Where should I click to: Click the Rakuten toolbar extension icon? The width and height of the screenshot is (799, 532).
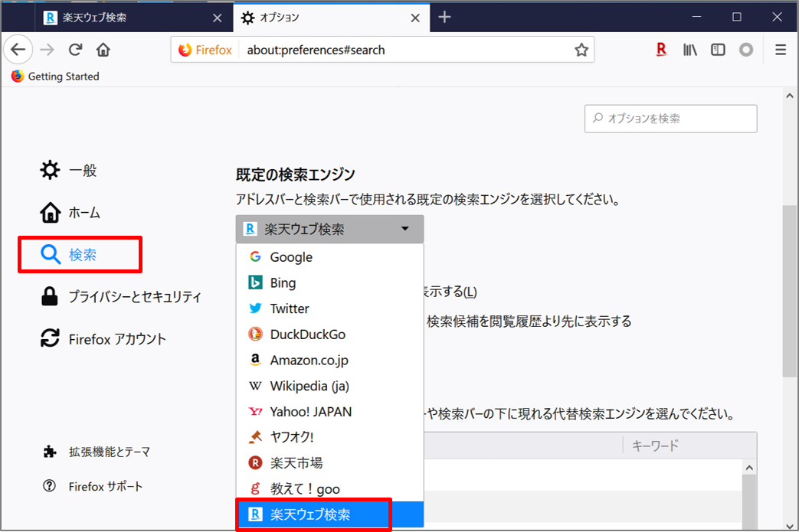pyautogui.click(x=662, y=50)
